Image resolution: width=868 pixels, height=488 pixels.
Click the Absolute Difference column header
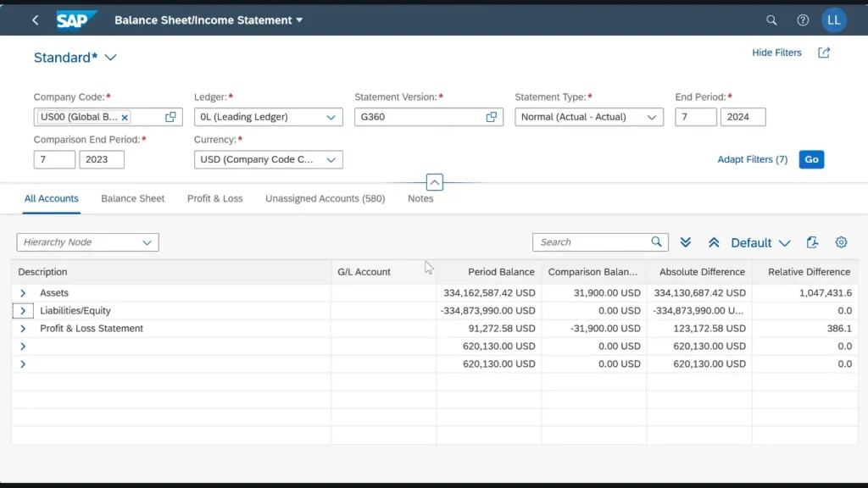coord(699,272)
